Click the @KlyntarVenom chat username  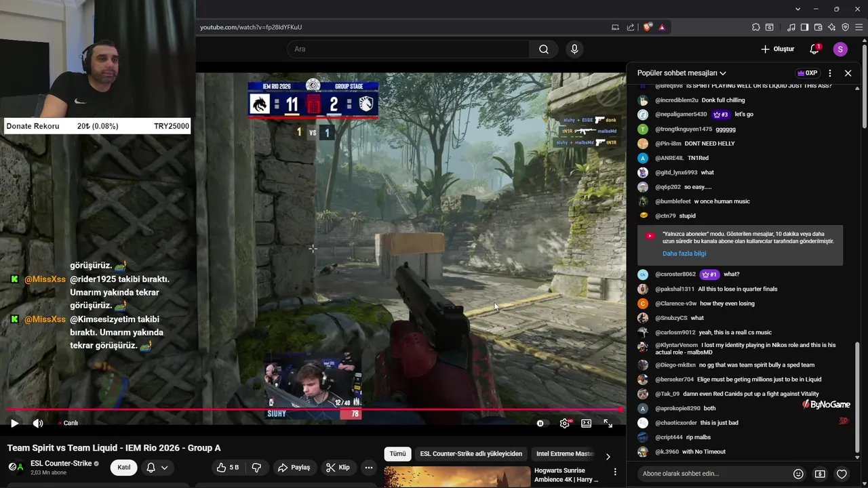pos(676,345)
